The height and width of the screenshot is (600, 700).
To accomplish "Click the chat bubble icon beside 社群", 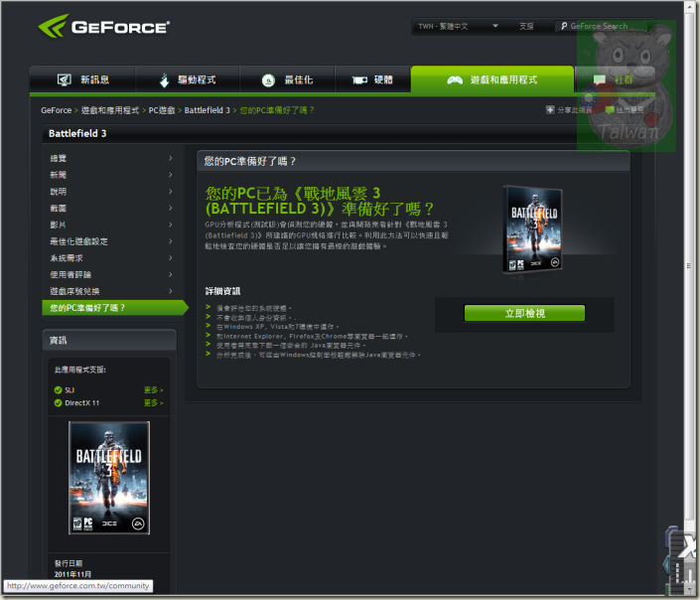I will pos(599,80).
